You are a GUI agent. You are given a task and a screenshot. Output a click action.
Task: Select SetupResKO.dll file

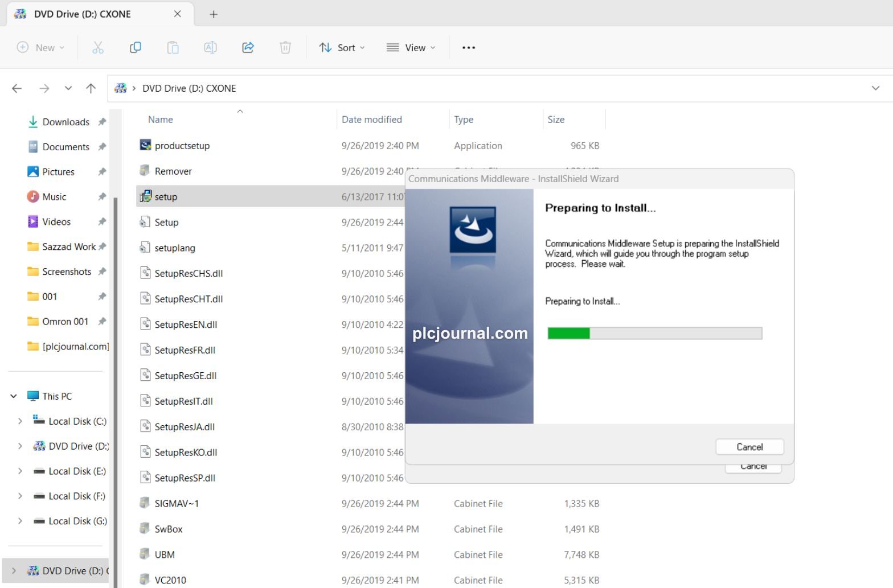186,453
